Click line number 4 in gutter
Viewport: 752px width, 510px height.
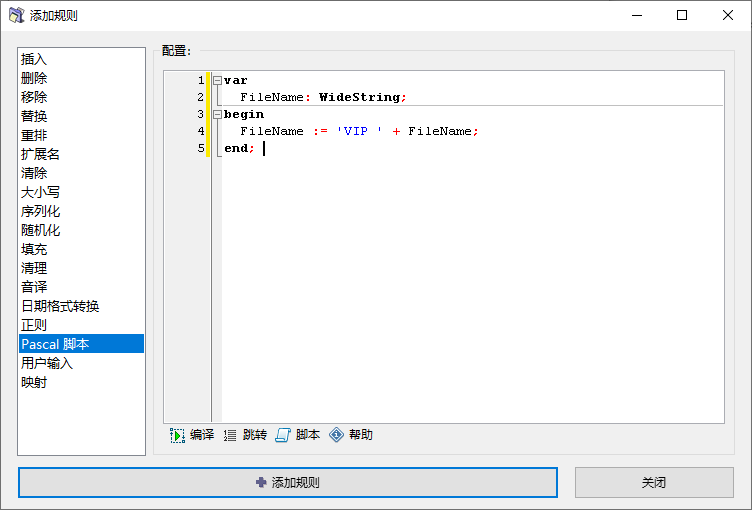201,131
